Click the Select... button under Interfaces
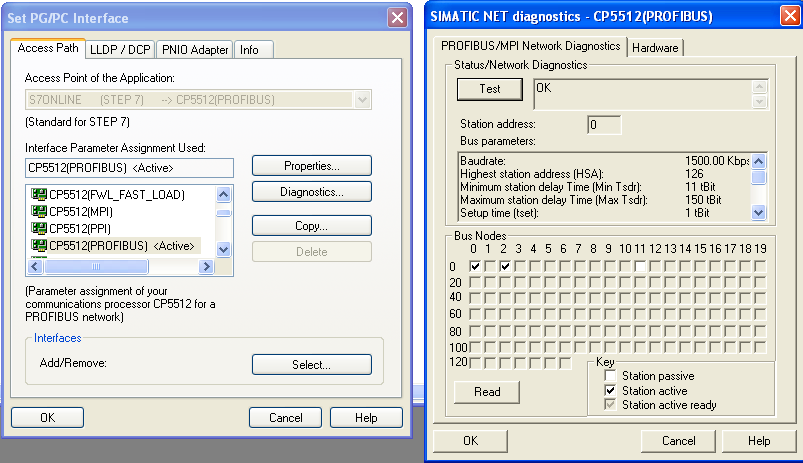This screenshot has width=803, height=463. click(x=311, y=365)
